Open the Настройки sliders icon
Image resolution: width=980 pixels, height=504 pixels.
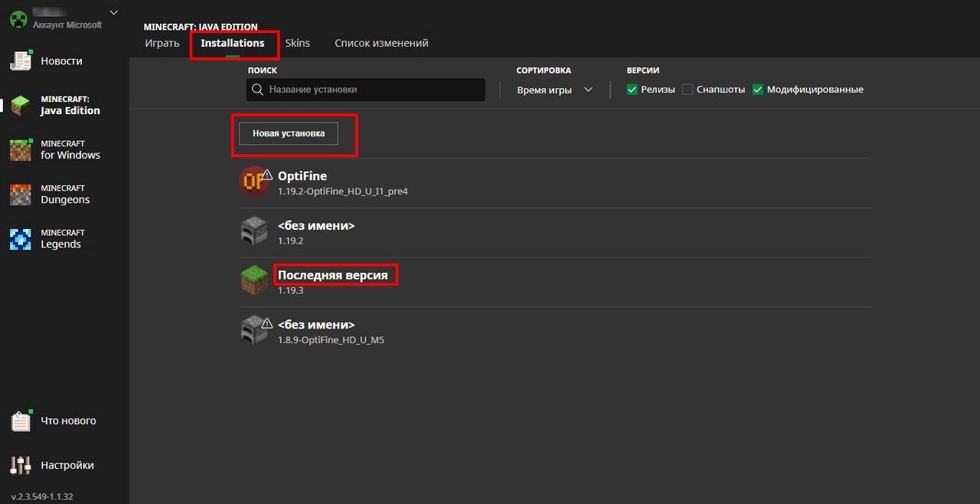pos(21,465)
